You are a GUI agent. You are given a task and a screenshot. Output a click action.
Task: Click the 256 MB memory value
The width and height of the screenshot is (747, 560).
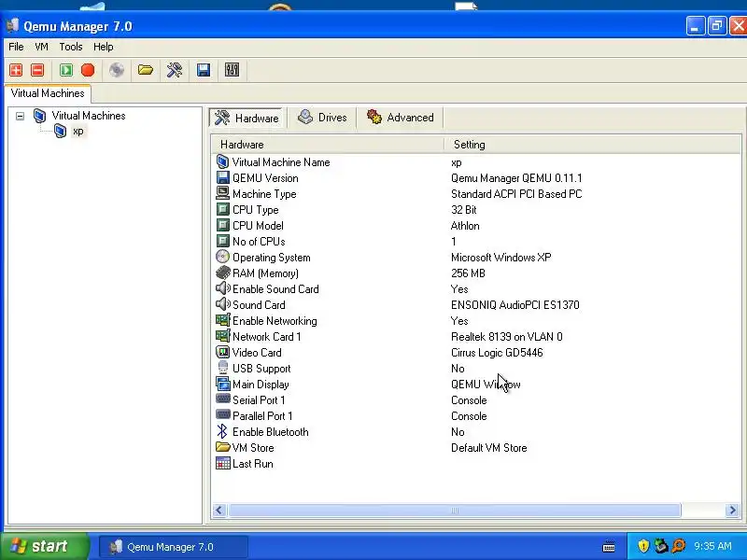(468, 273)
